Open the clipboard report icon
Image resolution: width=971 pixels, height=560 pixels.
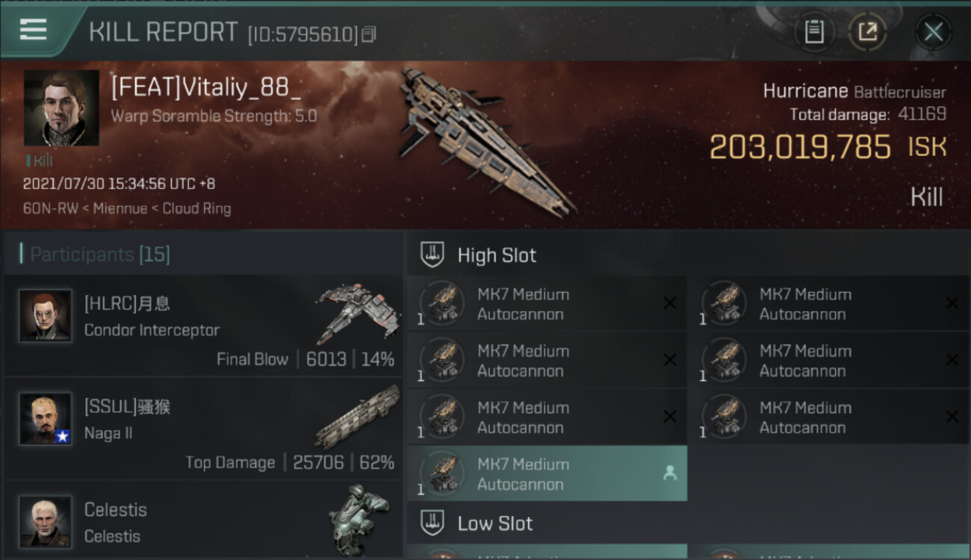(x=814, y=32)
